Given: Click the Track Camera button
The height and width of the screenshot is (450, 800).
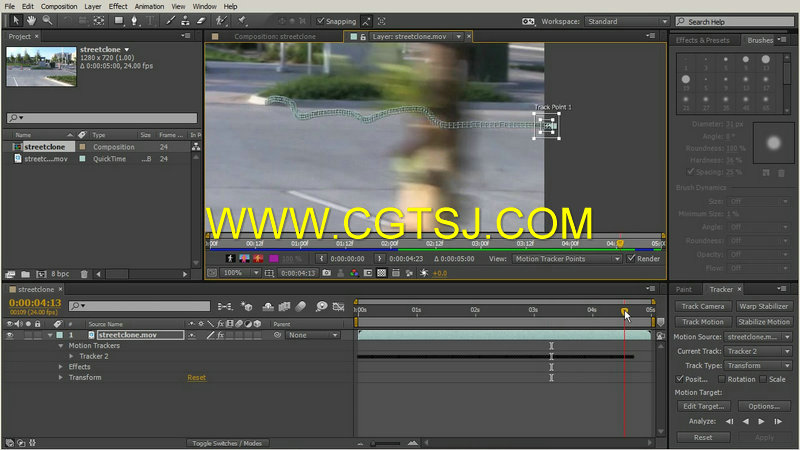Looking at the screenshot, I should [703, 306].
